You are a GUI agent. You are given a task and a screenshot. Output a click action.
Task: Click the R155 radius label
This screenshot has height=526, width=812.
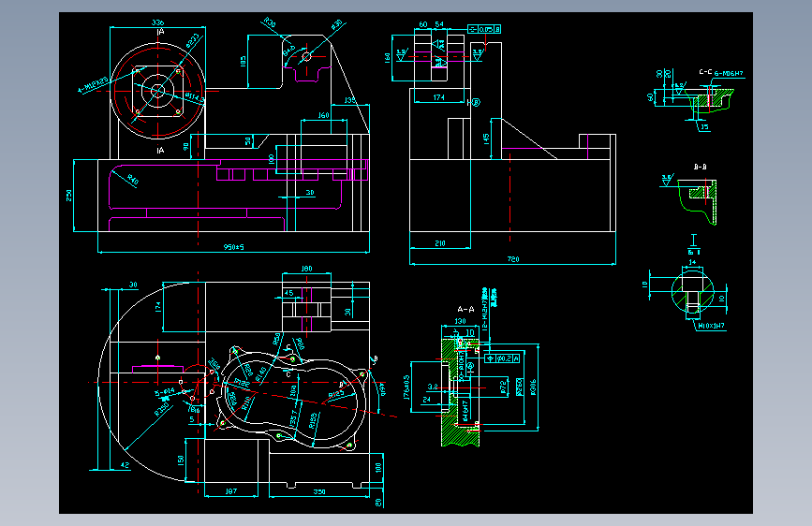(313, 420)
